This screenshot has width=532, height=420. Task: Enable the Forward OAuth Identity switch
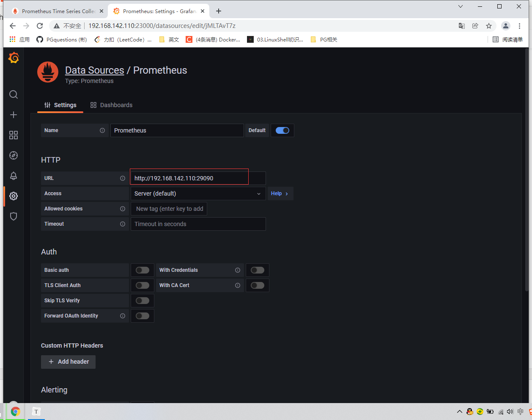click(x=143, y=316)
